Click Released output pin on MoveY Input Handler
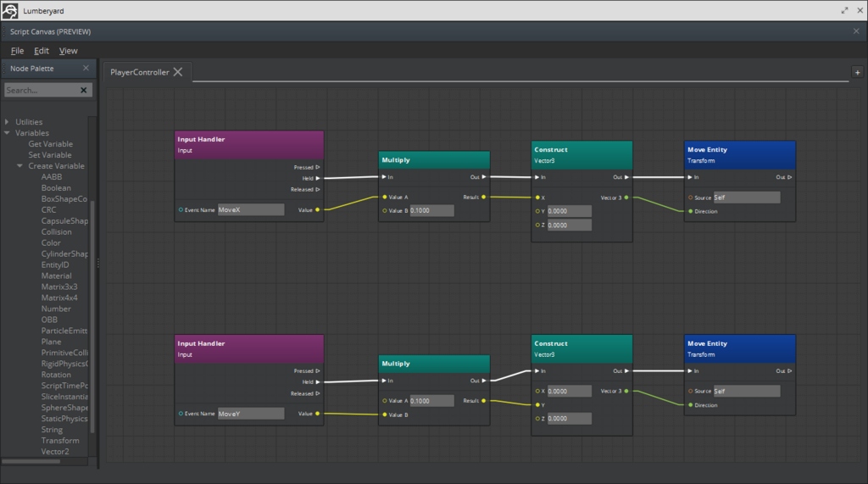 click(x=318, y=394)
